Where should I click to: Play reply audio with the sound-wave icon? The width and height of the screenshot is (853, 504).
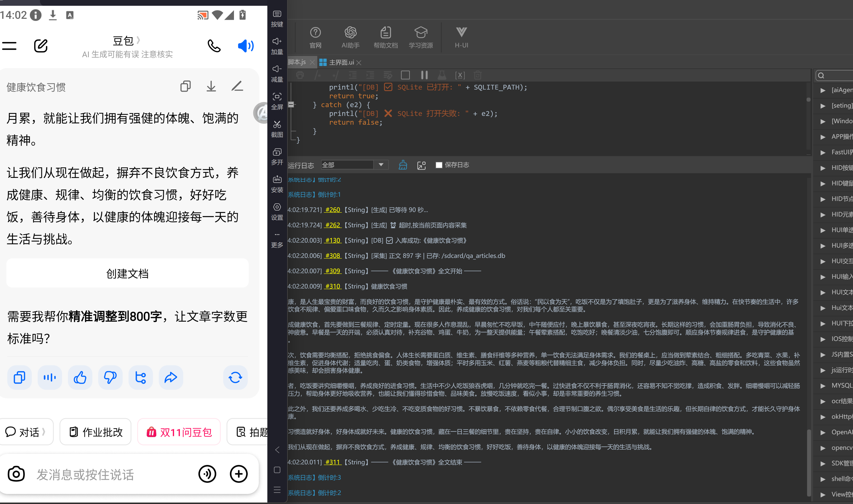point(50,377)
